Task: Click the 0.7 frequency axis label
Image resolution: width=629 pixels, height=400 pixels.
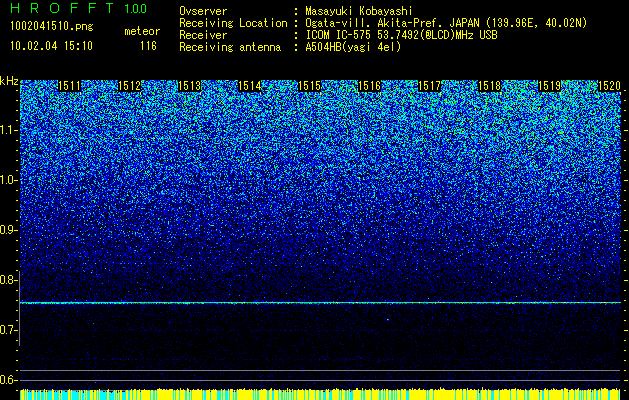Action: click(x=8, y=330)
